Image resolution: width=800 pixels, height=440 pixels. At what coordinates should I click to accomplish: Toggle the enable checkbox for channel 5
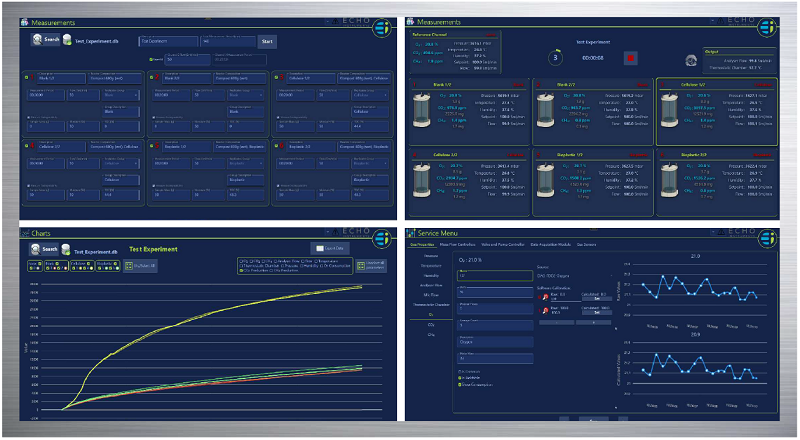(150, 144)
